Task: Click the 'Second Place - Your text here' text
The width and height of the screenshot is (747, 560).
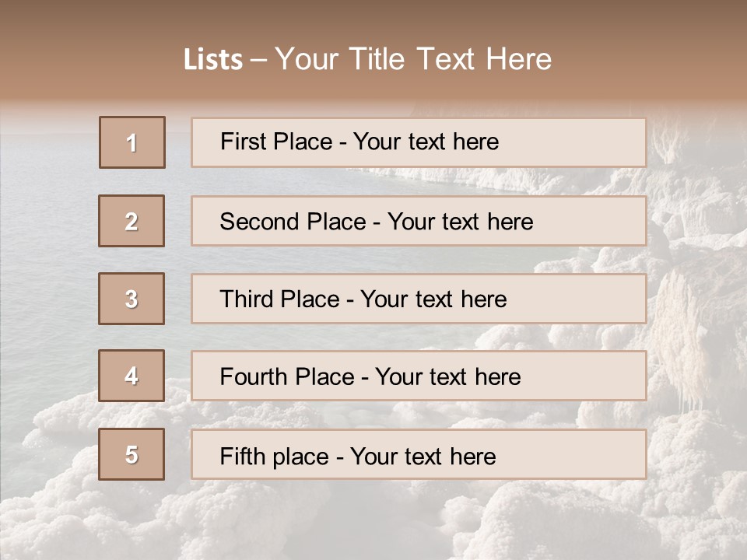Action: click(x=377, y=222)
